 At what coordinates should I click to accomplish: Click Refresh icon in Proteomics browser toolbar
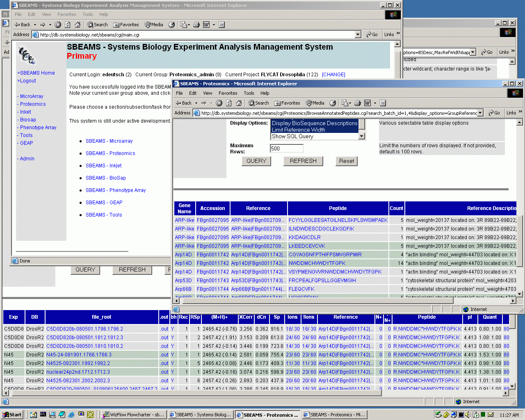point(229,103)
